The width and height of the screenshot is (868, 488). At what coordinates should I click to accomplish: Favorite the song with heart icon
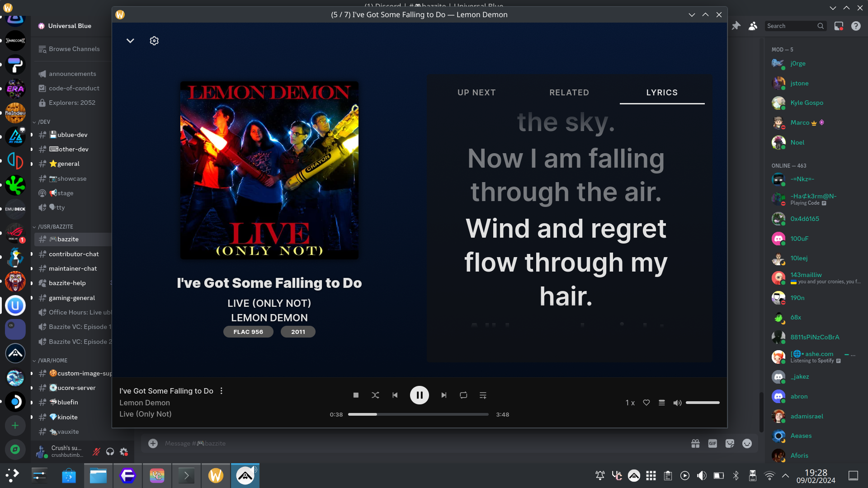[646, 403]
